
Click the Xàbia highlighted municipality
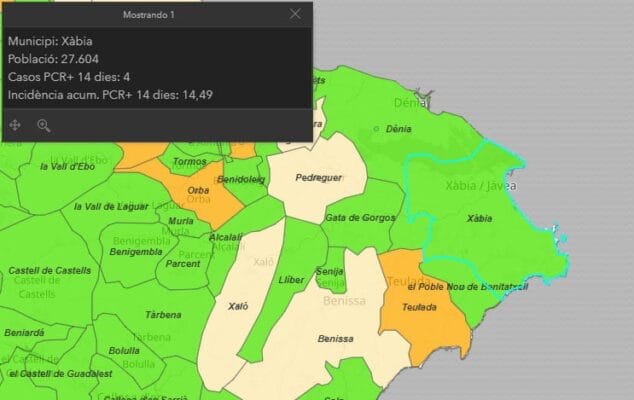click(x=480, y=219)
